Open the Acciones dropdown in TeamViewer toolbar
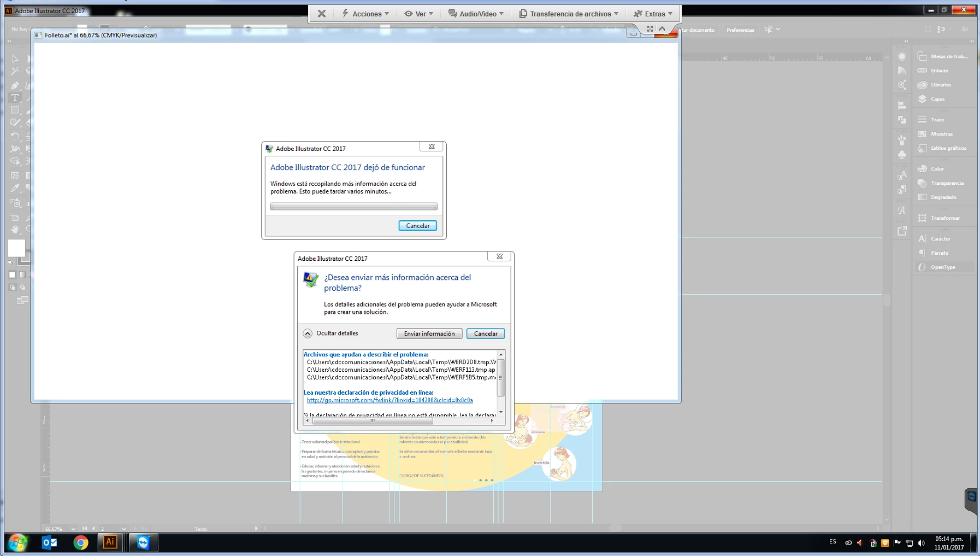 [x=365, y=14]
